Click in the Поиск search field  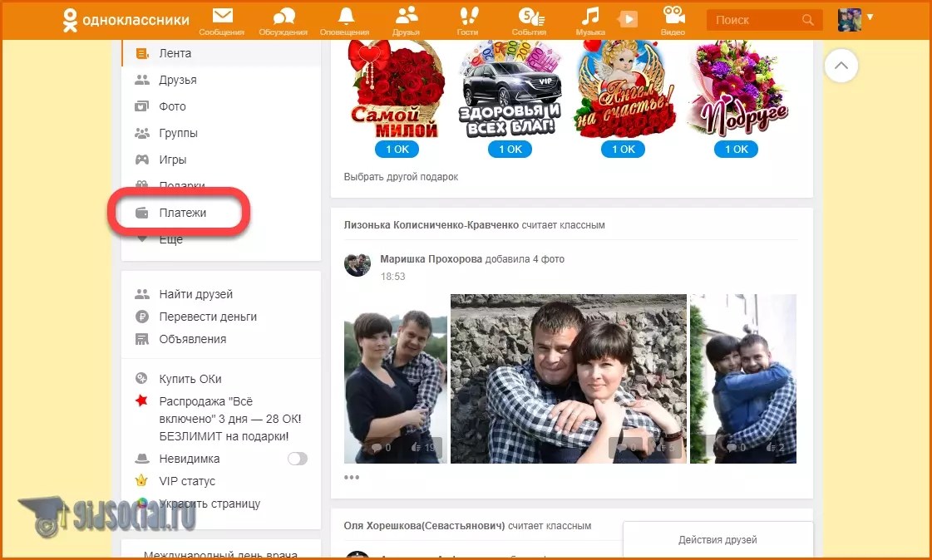pos(752,20)
